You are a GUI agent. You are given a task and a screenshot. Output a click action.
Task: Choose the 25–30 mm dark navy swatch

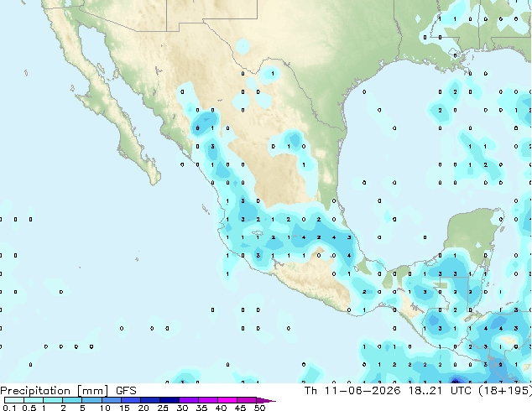[169, 400]
